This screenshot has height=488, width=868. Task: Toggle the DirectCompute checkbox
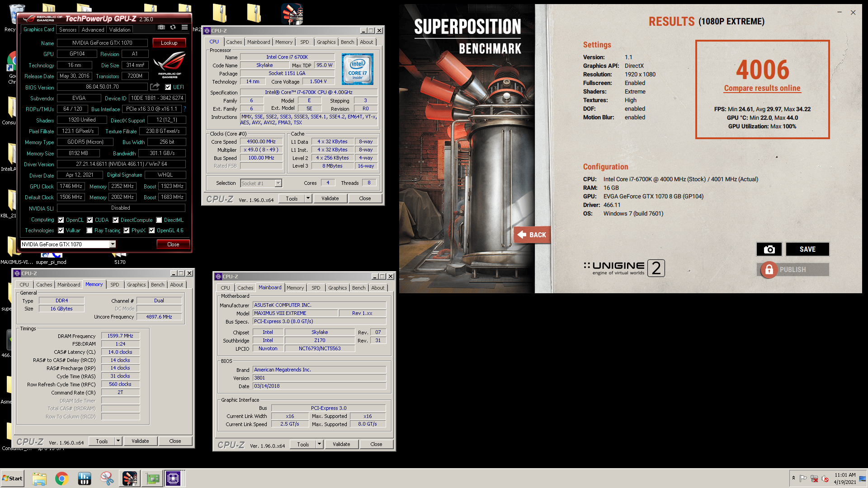click(116, 220)
